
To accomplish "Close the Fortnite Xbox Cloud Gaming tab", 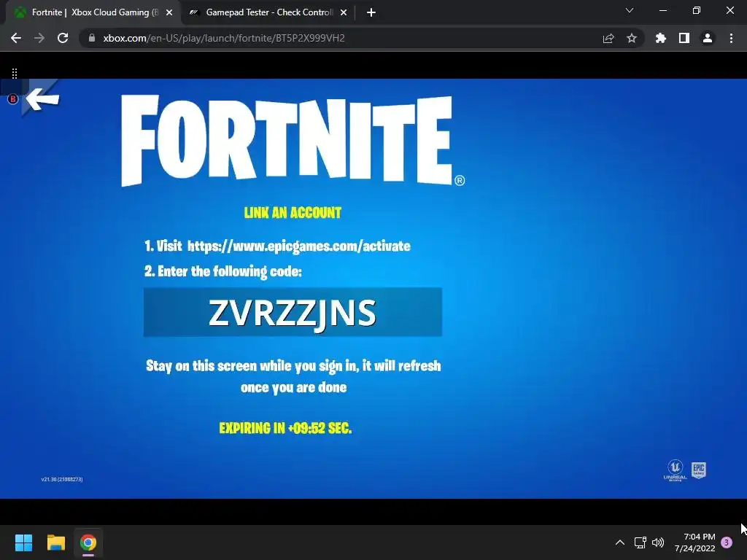I will tap(169, 12).
